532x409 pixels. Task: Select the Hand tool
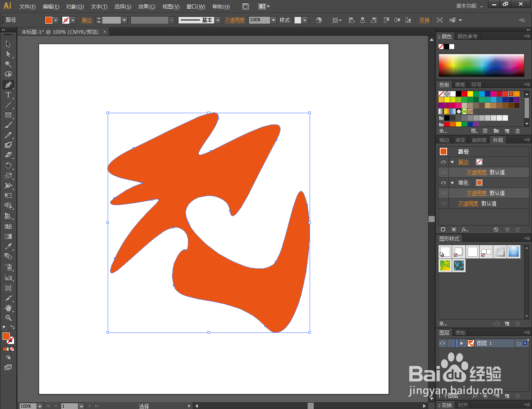(x=8, y=308)
